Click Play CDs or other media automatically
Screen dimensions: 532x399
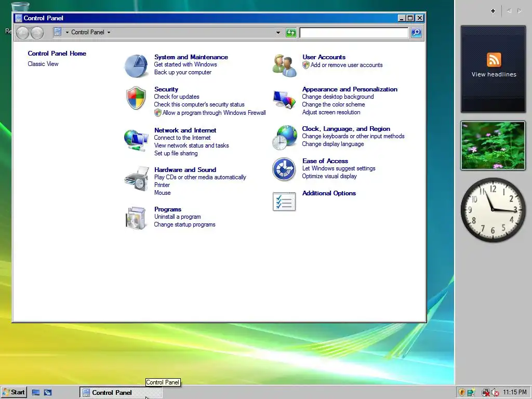click(x=200, y=177)
